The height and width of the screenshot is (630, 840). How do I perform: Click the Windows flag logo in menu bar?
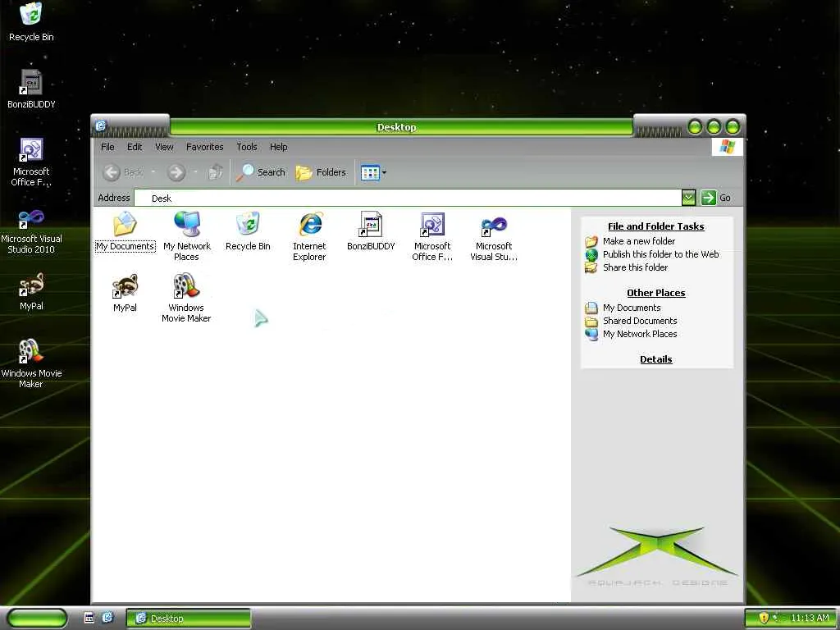coord(727,146)
